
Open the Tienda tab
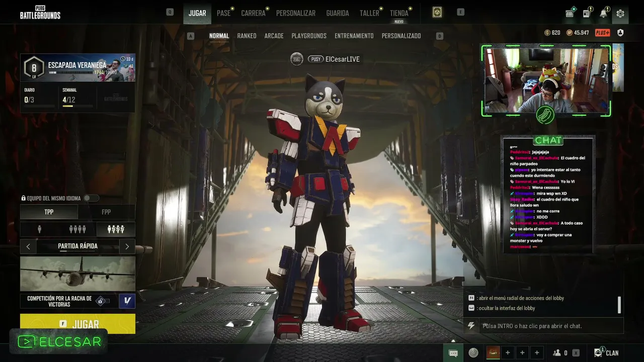(399, 13)
